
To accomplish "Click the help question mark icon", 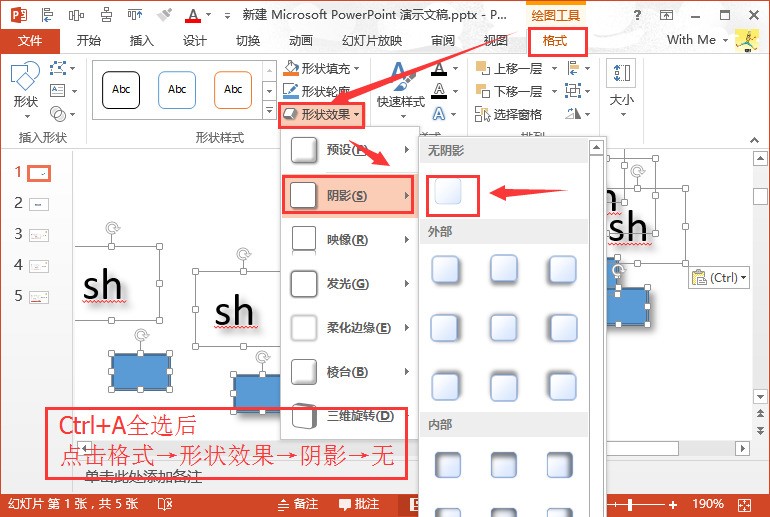I will [x=637, y=15].
